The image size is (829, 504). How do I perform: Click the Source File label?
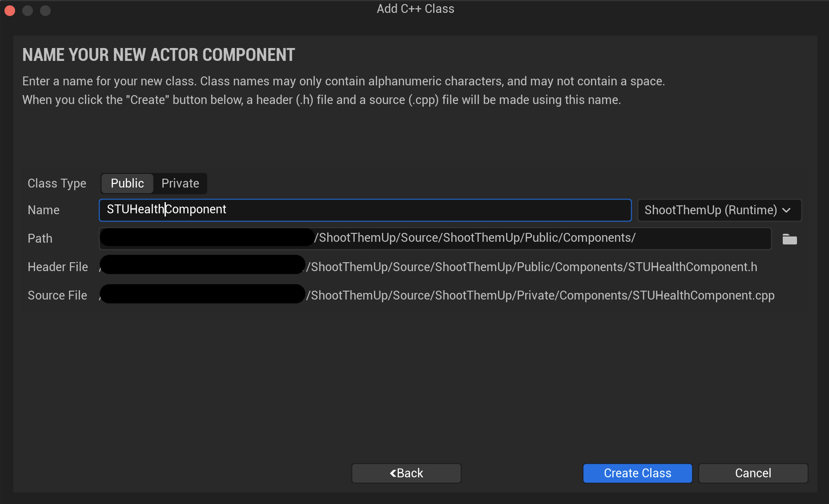[57, 296]
